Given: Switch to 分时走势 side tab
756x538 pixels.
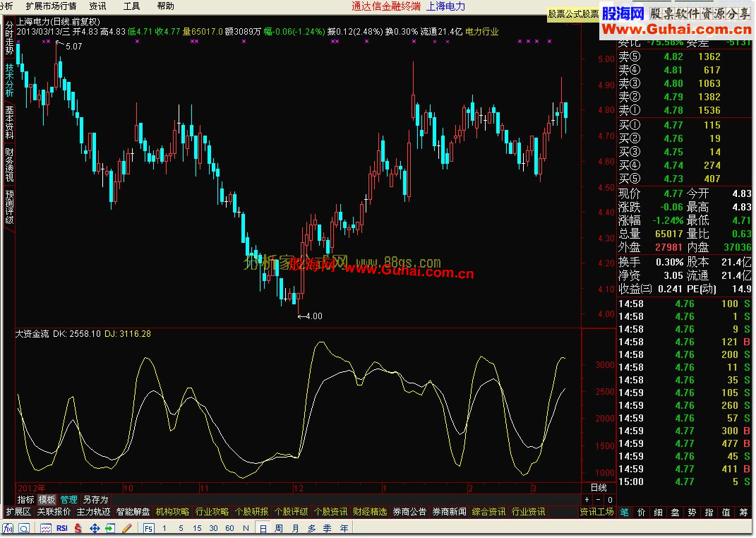Looking at the screenshot, I should pyautogui.click(x=9, y=37).
